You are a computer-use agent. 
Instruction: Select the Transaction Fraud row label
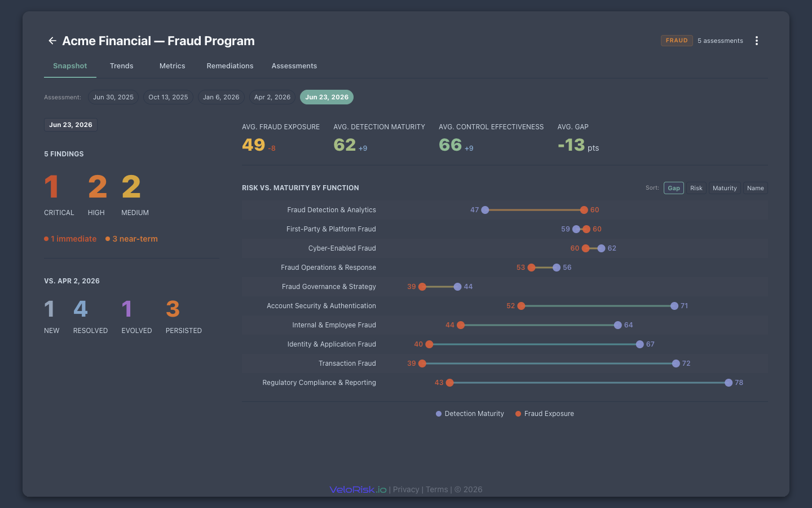tap(347, 364)
